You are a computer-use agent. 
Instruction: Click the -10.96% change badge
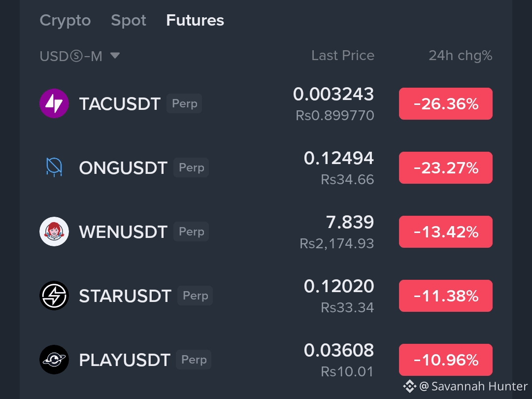coord(445,360)
